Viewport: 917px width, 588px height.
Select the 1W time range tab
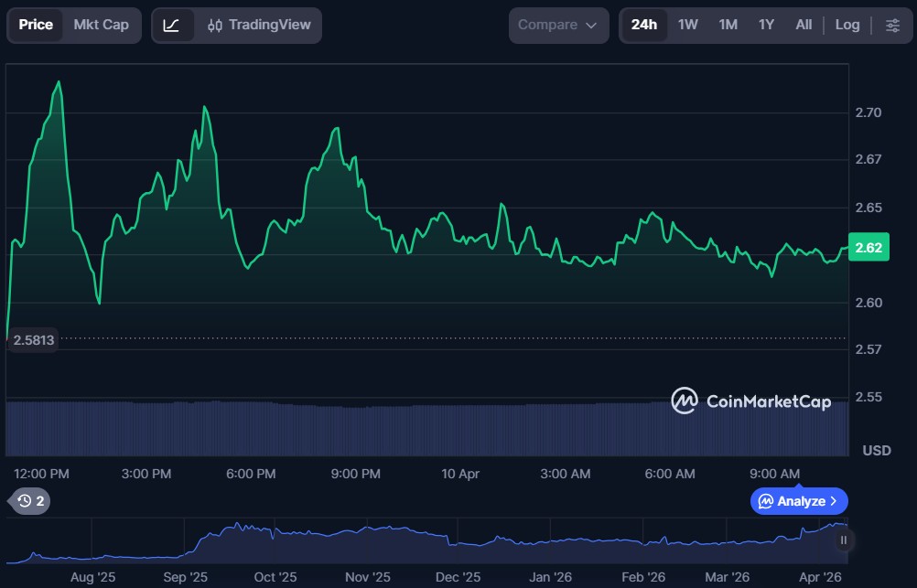687,25
